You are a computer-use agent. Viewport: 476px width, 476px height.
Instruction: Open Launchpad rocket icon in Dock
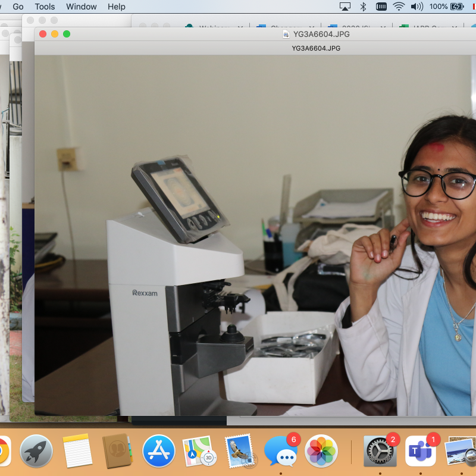36,451
